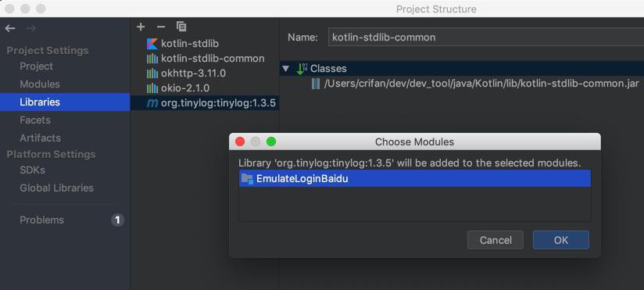The width and height of the screenshot is (644, 290).
Task: Open the Problems section
Action: 42,220
